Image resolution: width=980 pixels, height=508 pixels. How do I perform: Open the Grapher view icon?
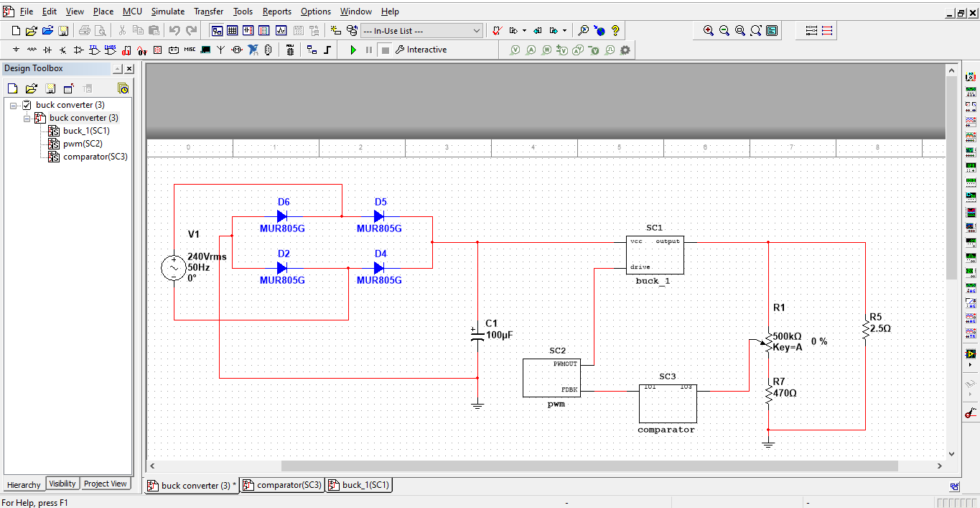(281, 31)
